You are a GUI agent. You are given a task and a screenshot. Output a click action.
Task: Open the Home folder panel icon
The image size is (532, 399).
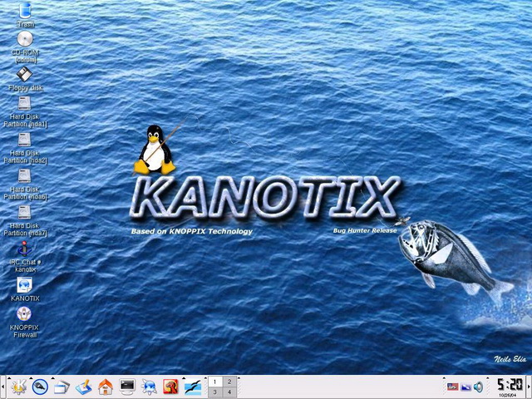coord(106,387)
